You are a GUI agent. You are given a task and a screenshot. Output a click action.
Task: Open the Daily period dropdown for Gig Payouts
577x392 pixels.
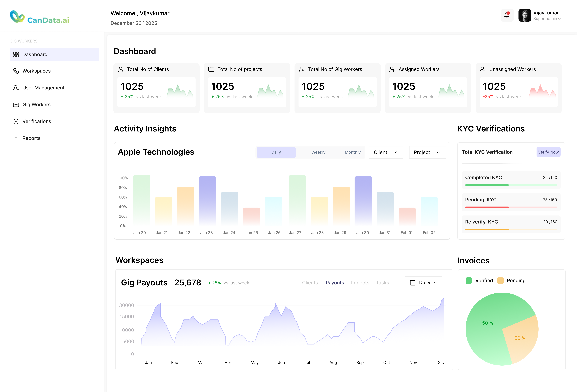(x=423, y=283)
